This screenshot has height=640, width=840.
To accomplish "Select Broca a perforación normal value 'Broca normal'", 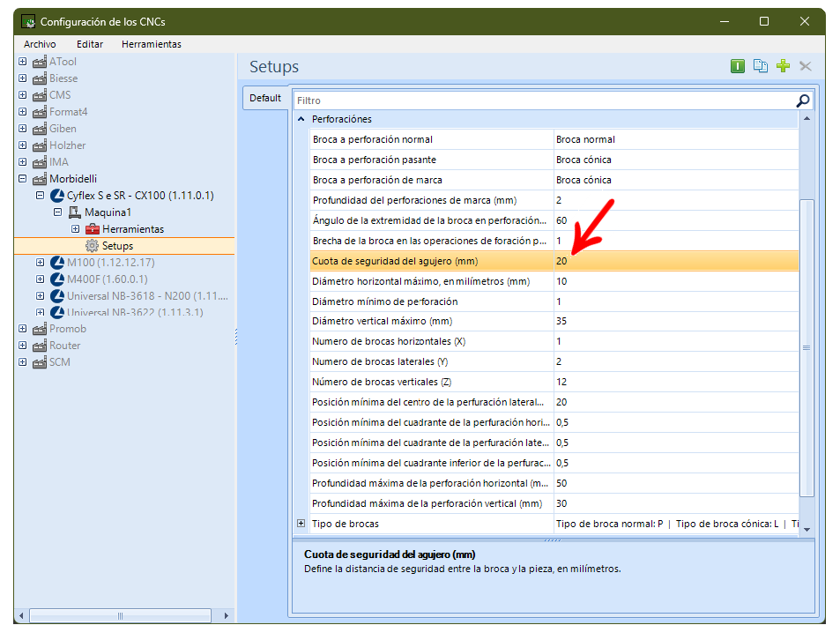I will tap(675, 139).
